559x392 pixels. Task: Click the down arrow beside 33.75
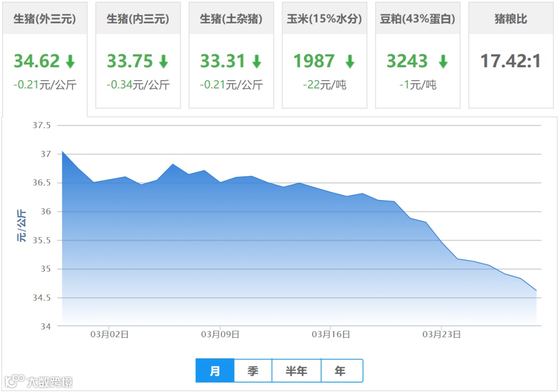pos(164,61)
